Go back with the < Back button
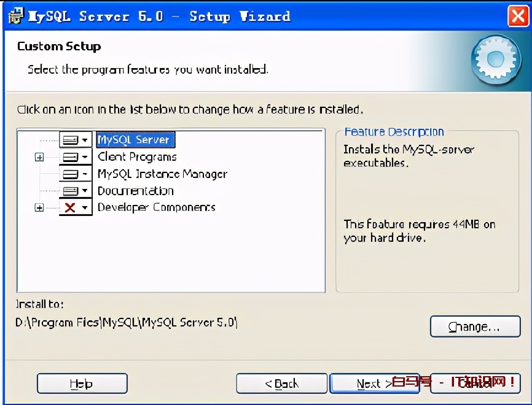Image resolution: width=532 pixels, height=405 pixels. pos(281,384)
